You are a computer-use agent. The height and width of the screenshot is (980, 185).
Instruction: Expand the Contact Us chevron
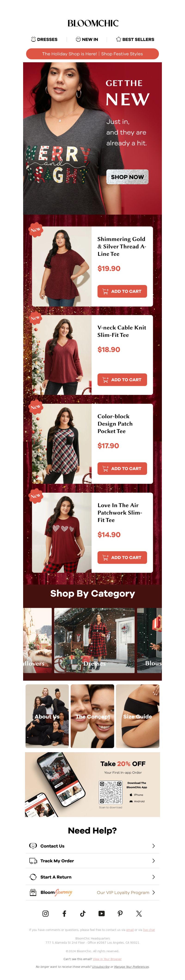pyautogui.click(x=154, y=846)
